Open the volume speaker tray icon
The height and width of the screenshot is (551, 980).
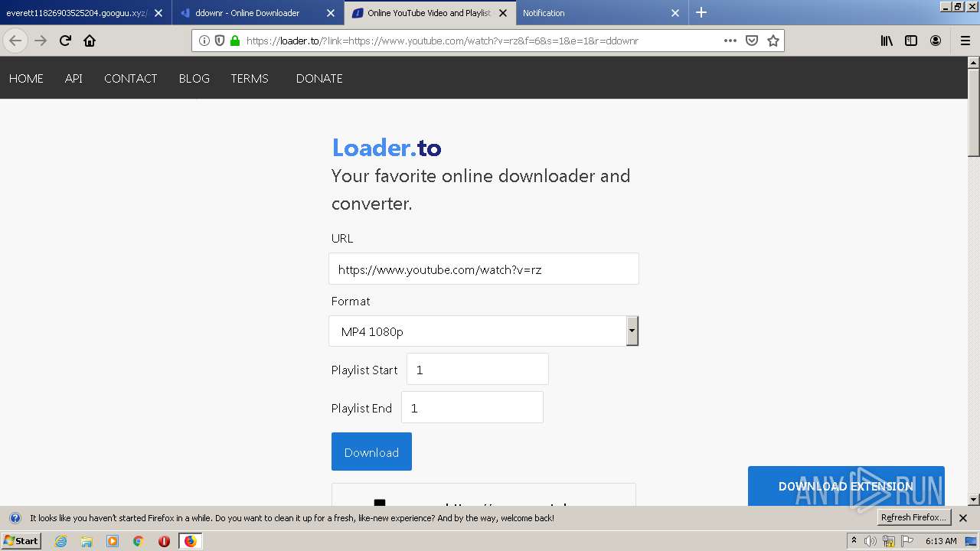[871, 541]
